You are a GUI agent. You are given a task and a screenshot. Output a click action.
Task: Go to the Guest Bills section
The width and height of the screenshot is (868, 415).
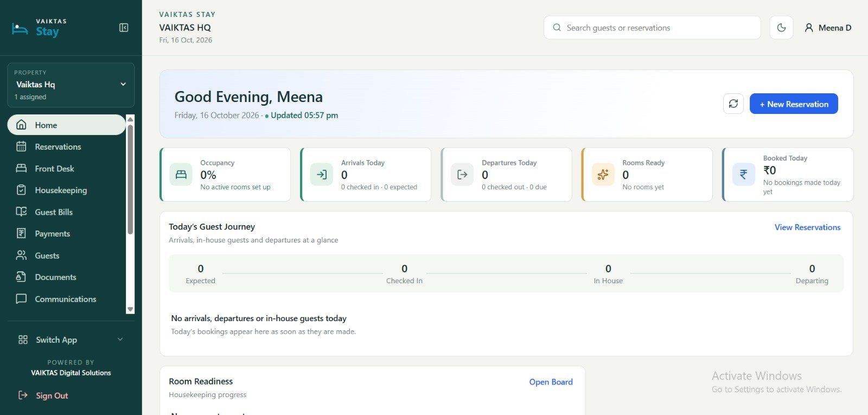click(66, 212)
